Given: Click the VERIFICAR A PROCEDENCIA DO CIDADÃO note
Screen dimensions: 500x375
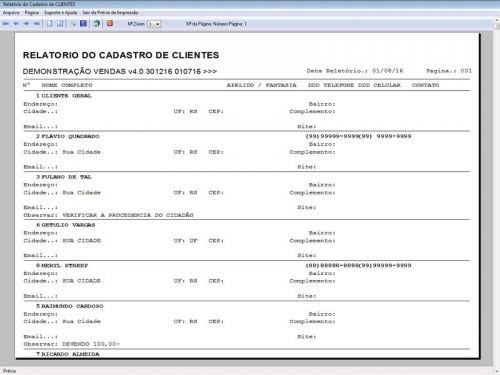Looking at the screenshot, I should coord(128,215).
